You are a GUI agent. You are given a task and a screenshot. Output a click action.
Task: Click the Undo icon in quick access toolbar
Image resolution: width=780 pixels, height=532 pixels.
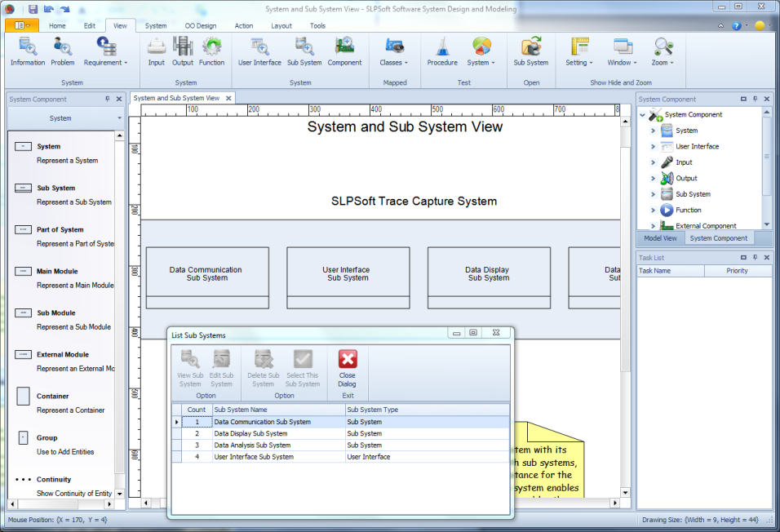coord(49,9)
